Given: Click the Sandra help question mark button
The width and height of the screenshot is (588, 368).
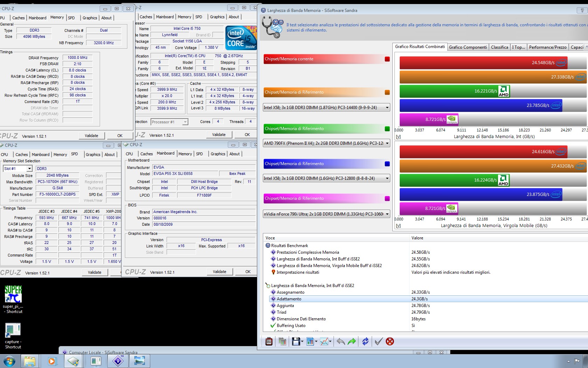Looking at the screenshot, I should pos(582,10).
